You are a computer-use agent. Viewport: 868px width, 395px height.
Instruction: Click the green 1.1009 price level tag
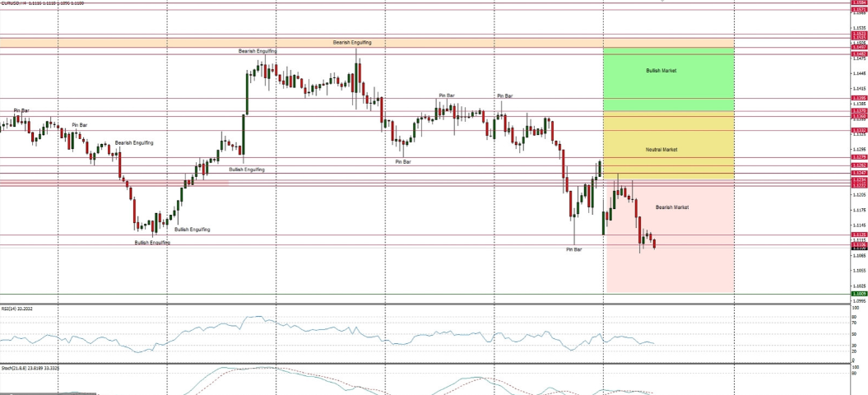pos(858,293)
